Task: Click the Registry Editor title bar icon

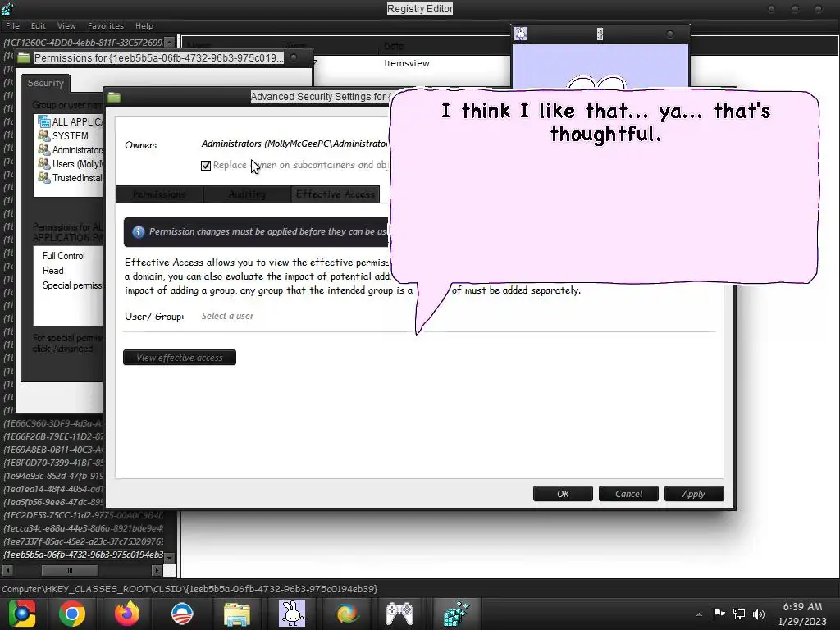Action: point(7,8)
